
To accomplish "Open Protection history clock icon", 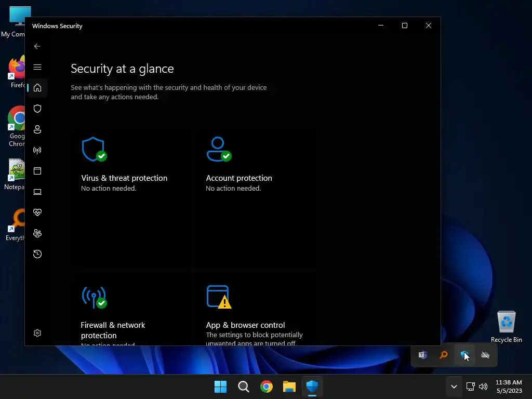I will pyautogui.click(x=37, y=254).
